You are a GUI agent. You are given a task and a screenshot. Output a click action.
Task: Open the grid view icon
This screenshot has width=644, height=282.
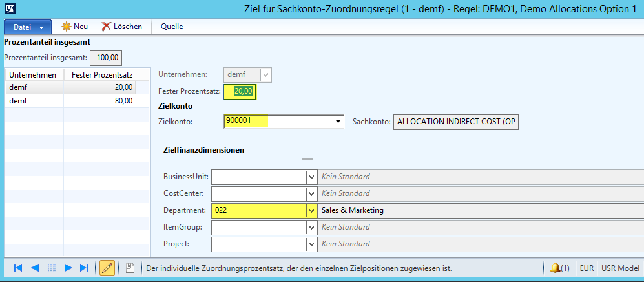(52, 268)
